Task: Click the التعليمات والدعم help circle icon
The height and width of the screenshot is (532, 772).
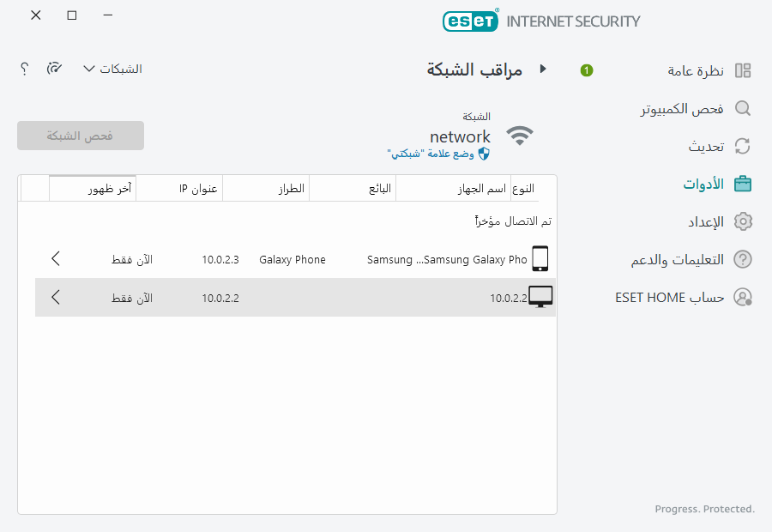Action: (743, 259)
